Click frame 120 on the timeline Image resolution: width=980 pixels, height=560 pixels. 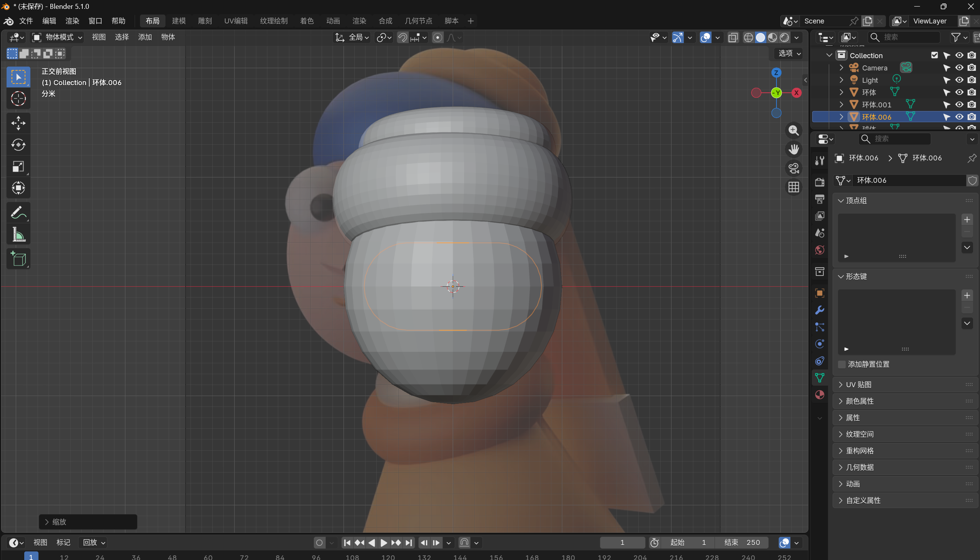click(x=388, y=557)
